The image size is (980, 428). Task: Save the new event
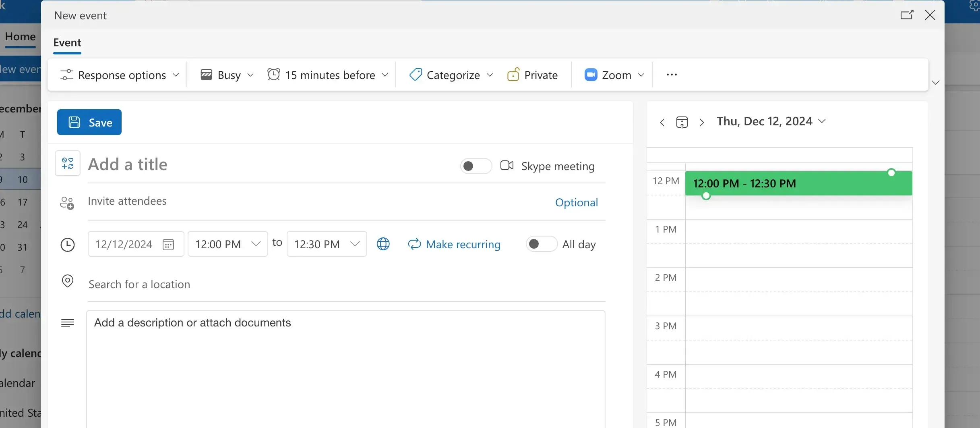pos(89,122)
